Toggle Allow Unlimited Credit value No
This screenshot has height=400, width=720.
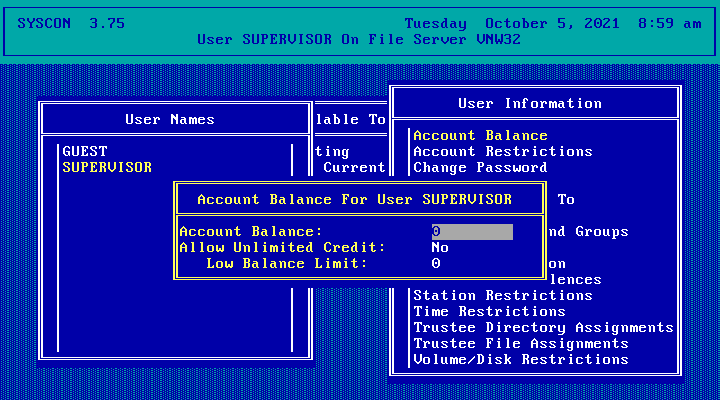click(x=440, y=248)
